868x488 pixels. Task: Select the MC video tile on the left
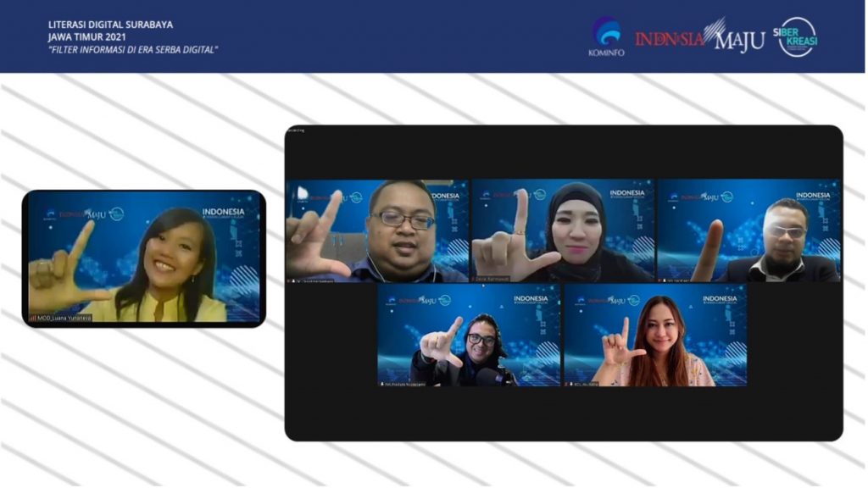click(143, 257)
